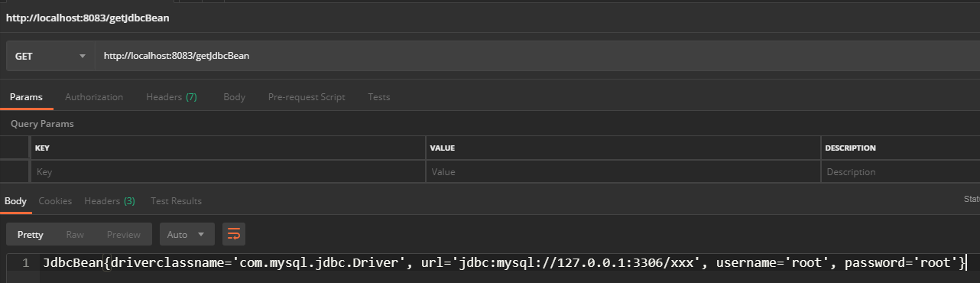Select the Pretty view button
Image resolution: width=980 pixels, height=283 pixels.
point(31,234)
